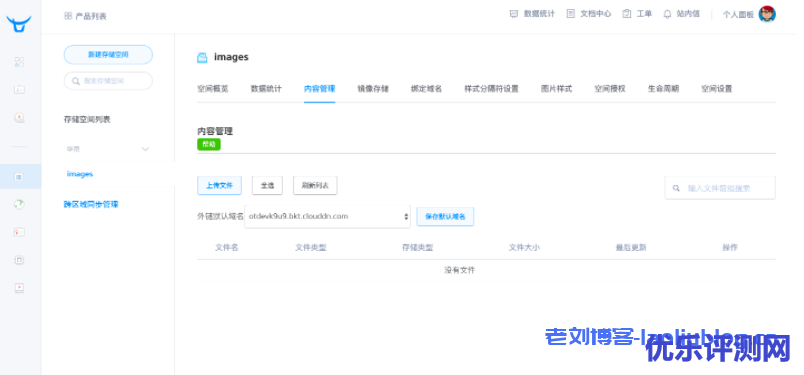Open the 空间授权 tab
804x375 pixels.
(x=610, y=89)
